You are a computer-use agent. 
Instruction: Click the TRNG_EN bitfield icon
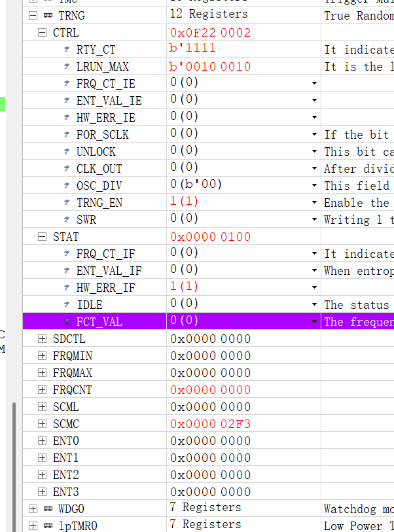[x=67, y=203]
